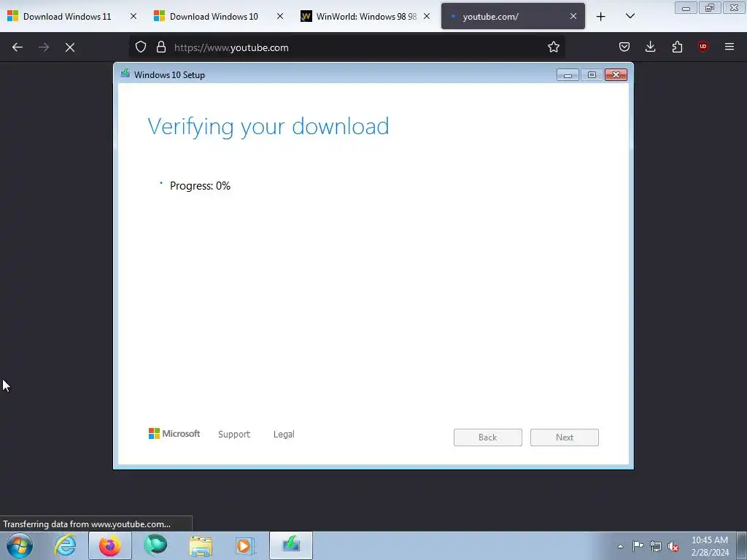Switch to the WinWorld Windows 98 tab
The width and height of the screenshot is (747, 560).
[366, 16]
